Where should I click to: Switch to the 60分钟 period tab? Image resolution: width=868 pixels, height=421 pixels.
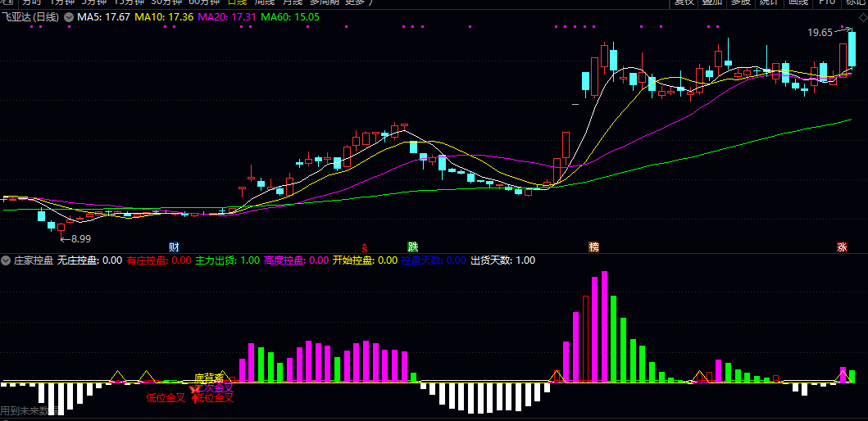coord(205,2)
